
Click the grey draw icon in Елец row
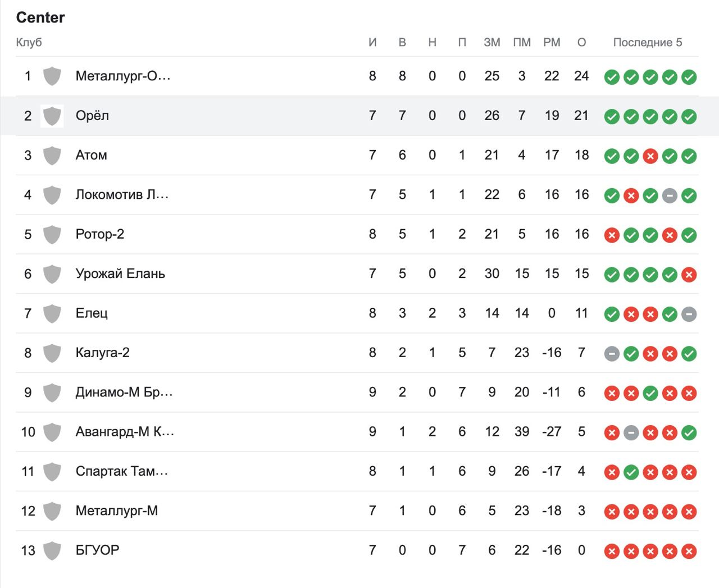[689, 314]
